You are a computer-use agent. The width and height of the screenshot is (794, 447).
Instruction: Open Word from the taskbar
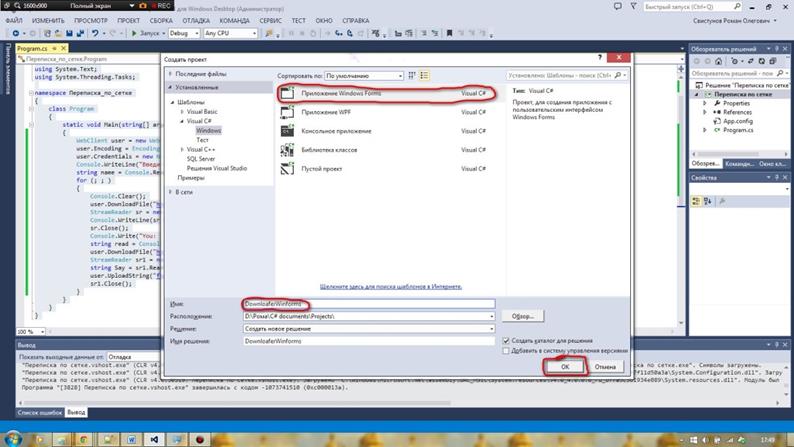click(x=131, y=439)
